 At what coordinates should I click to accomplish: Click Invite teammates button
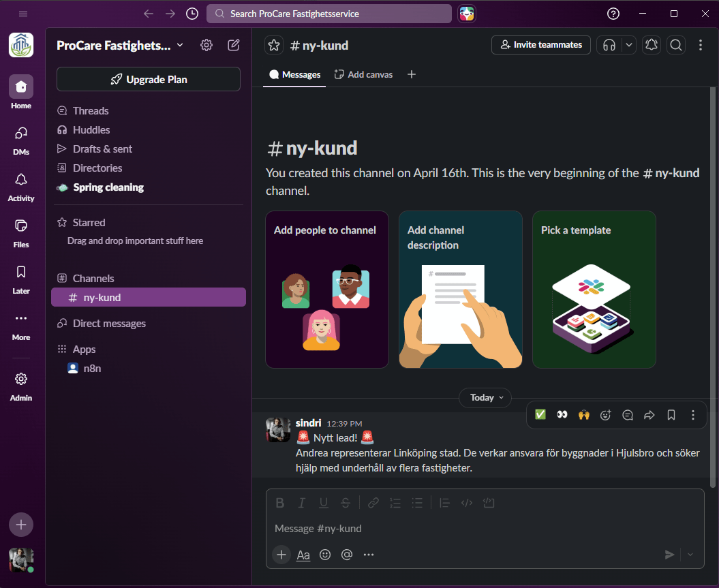click(541, 45)
